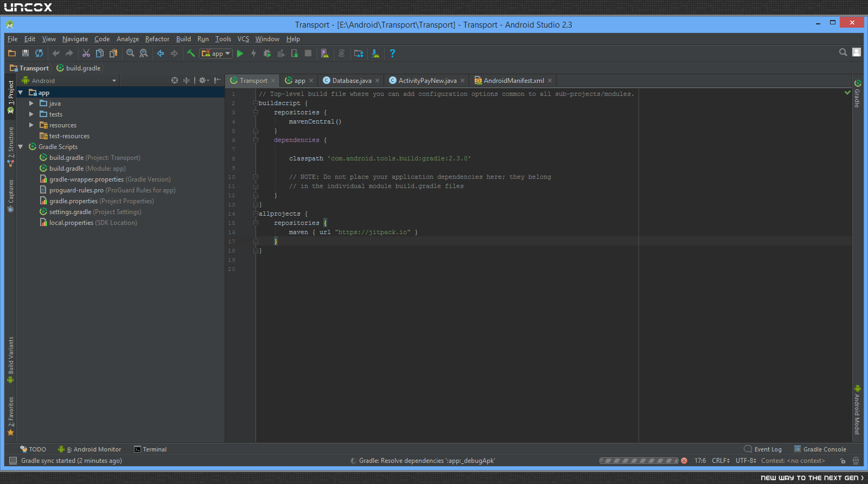Hide the Project panel with the side arrow icon
Viewport: 868px width, 484px height.
point(217,80)
